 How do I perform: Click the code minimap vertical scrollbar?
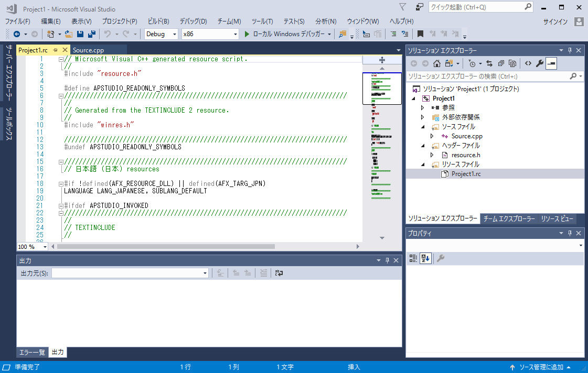tap(382, 153)
